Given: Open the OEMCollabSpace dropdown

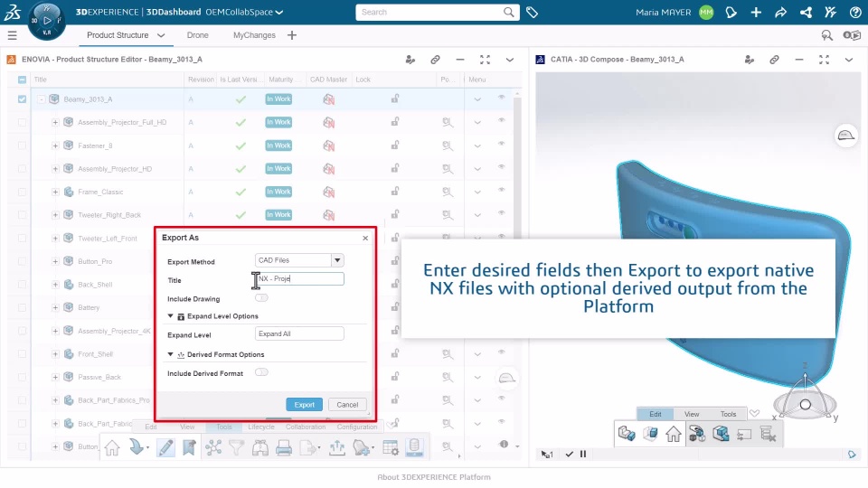Looking at the screenshot, I should coord(244,12).
